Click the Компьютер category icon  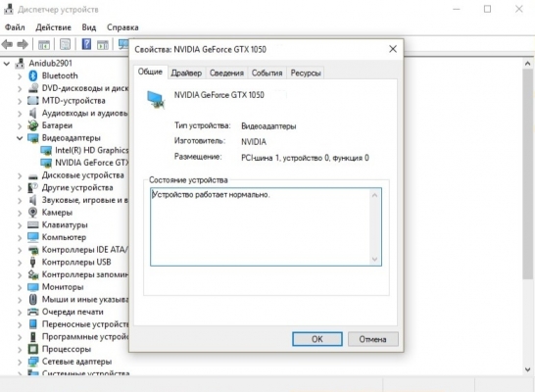point(33,237)
